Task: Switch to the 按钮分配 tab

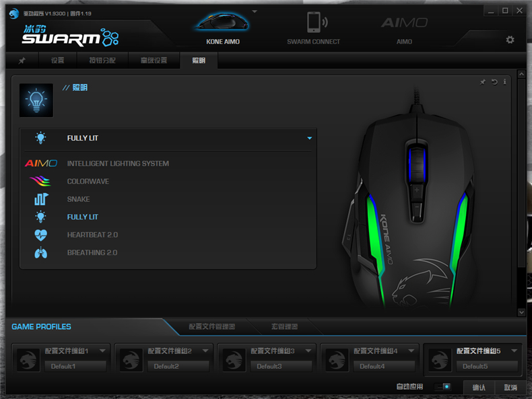Action: 102,61
